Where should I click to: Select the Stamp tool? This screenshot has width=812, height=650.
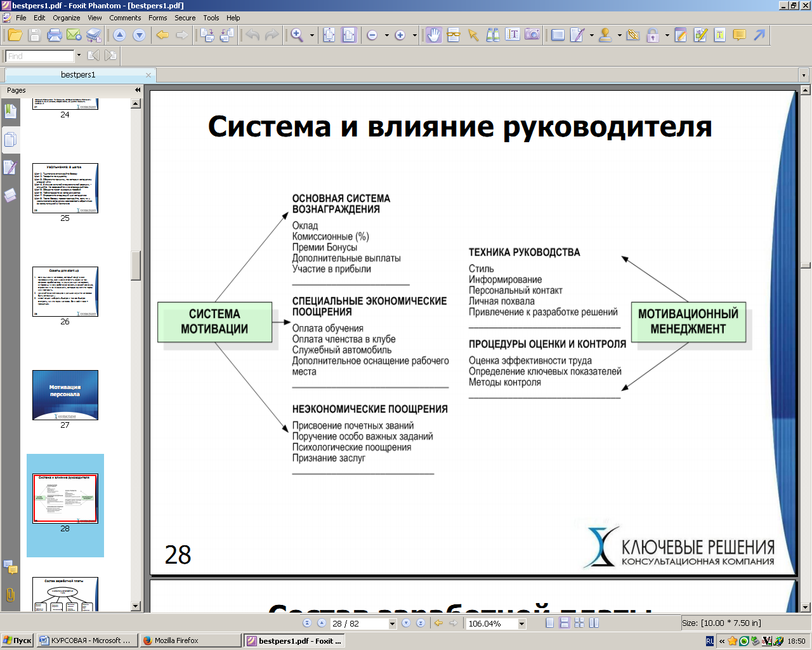(x=605, y=36)
